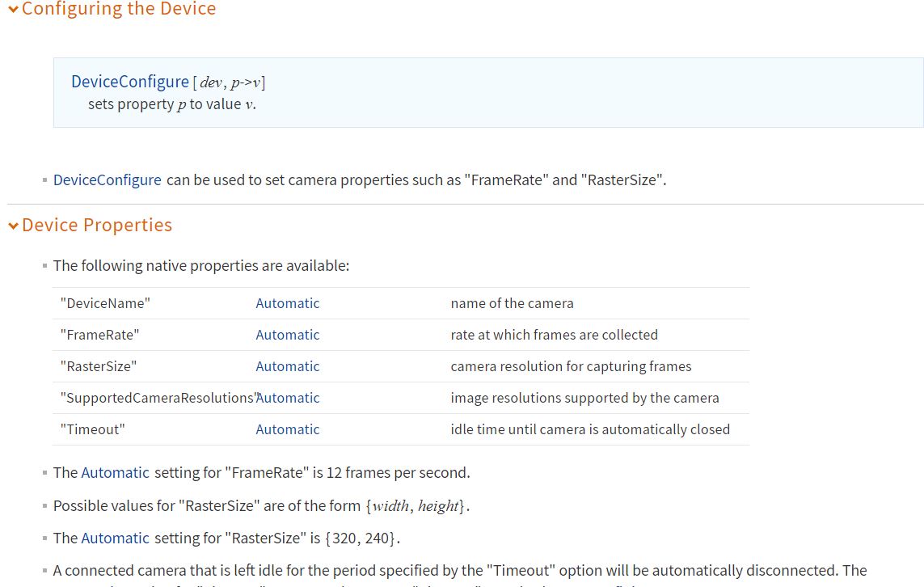Viewport: 924px width, 587px height.
Task: Click the Configuring the Device heading text
Action: 119,9
